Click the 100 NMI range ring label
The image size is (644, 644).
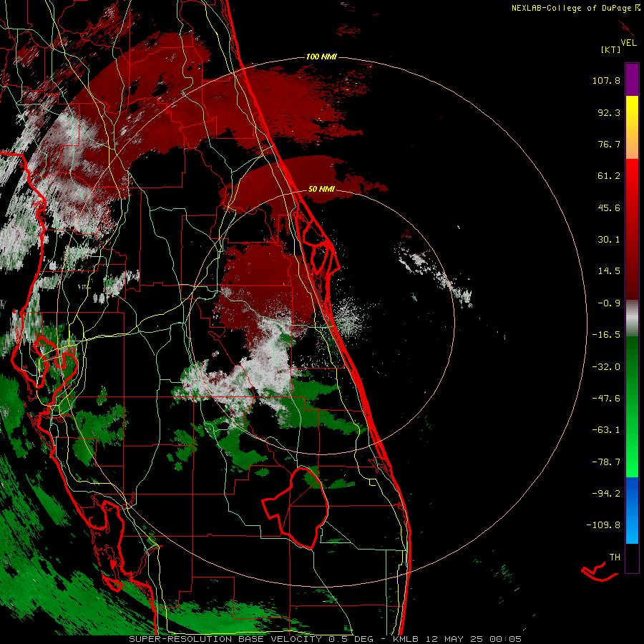(321, 57)
